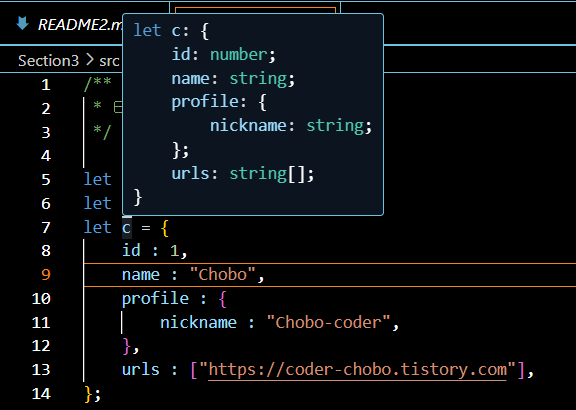Click the nickname property on line 11
The image size is (576, 410).
tap(198, 323)
